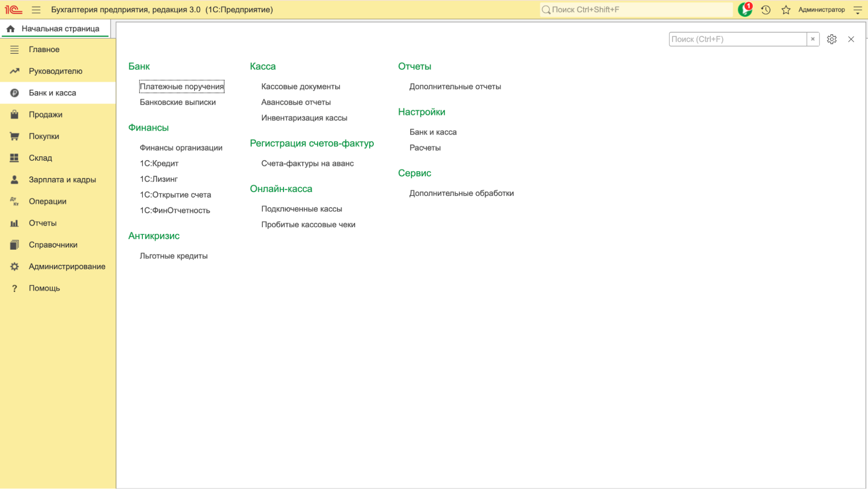Click the notifications bell with red badge
Image resolution: width=868 pixels, height=489 pixels.
pos(745,10)
